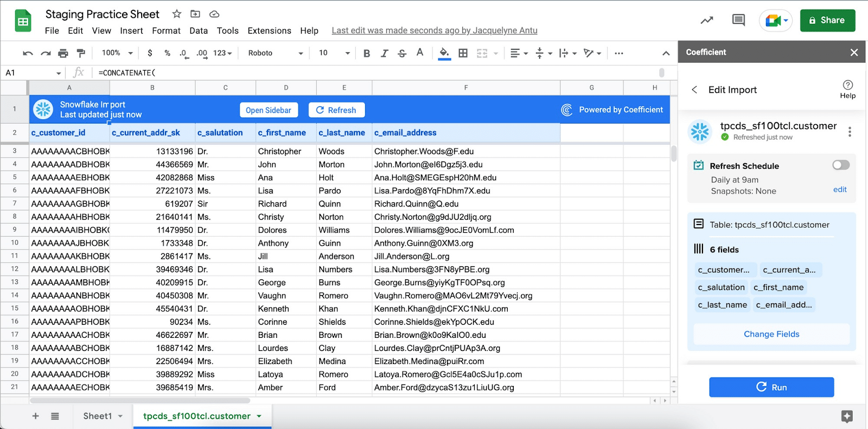The width and height of the screenshot is (868, 429).
Task: Toggle bold formatting
Action: (367, 53)
